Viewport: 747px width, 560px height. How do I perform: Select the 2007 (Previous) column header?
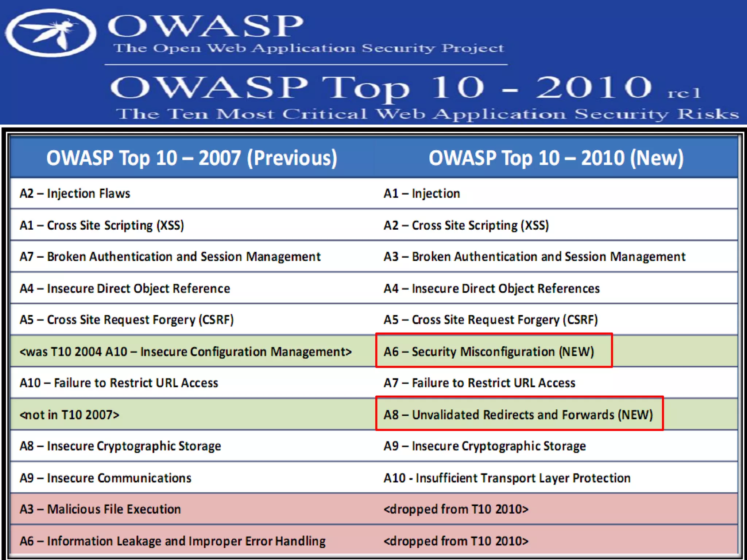[x=192, y=158]
